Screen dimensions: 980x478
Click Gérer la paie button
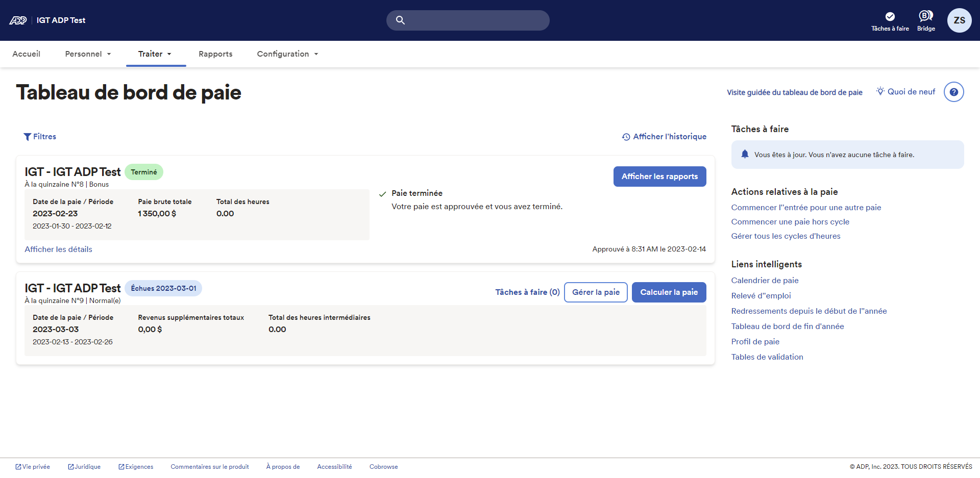point(596,292)
